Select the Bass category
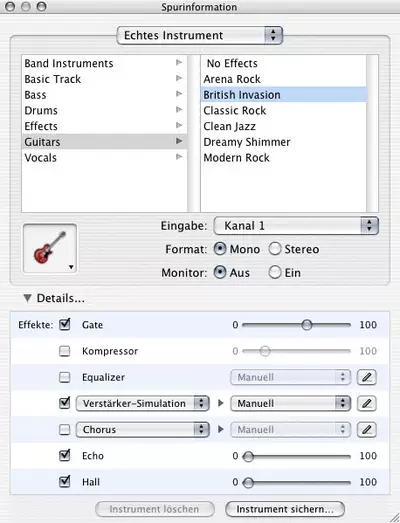This screenshot has height=523, width=400. pos(104,95)
